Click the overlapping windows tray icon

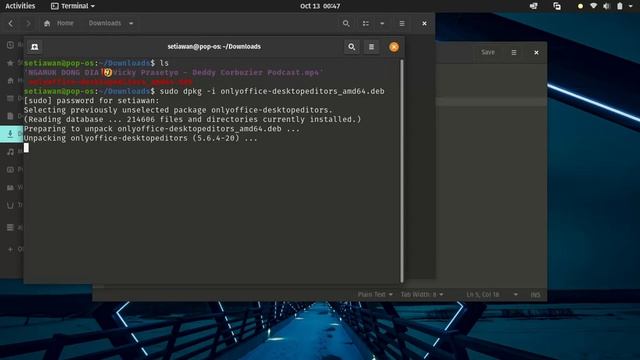click(557, 6)
